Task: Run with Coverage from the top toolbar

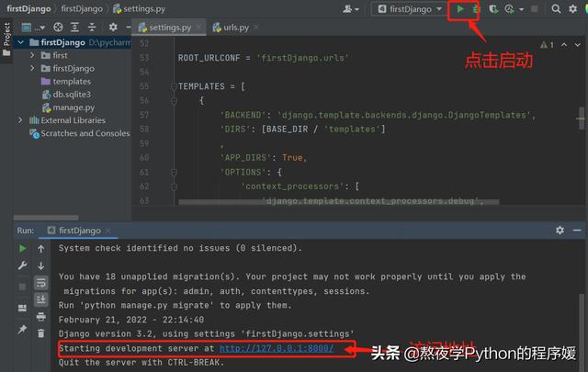Action: pyautogui.click(x=493, y=9)
